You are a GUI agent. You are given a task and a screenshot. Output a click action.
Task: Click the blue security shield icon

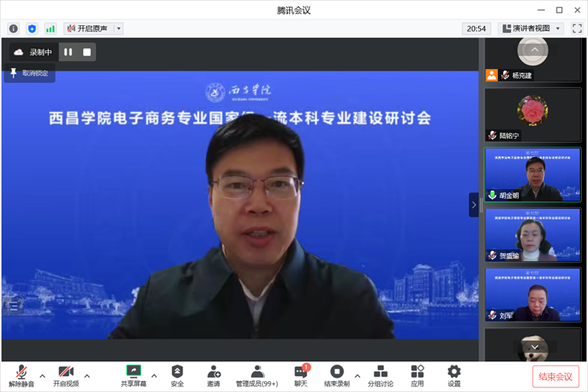tap(32, 28)
